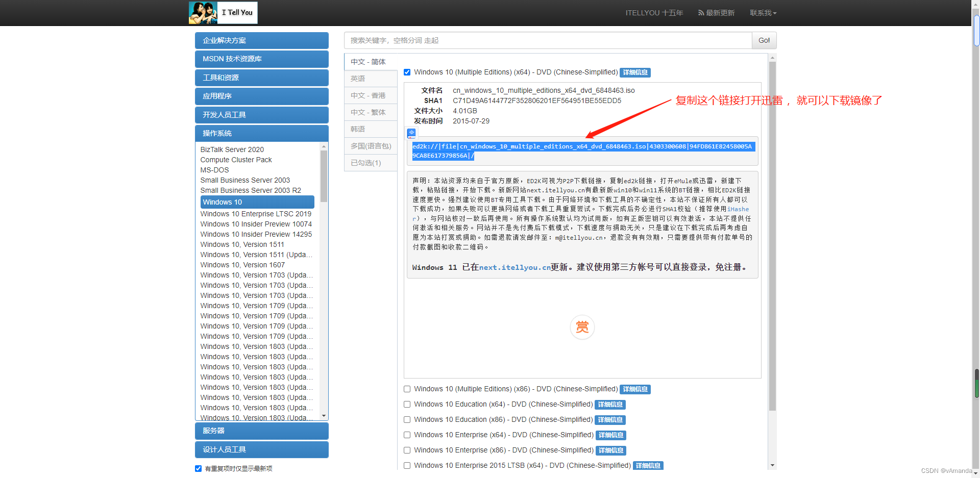980x478 pixels.
Task: Click the SHA1 hash value text
Action: click(537, 101)
